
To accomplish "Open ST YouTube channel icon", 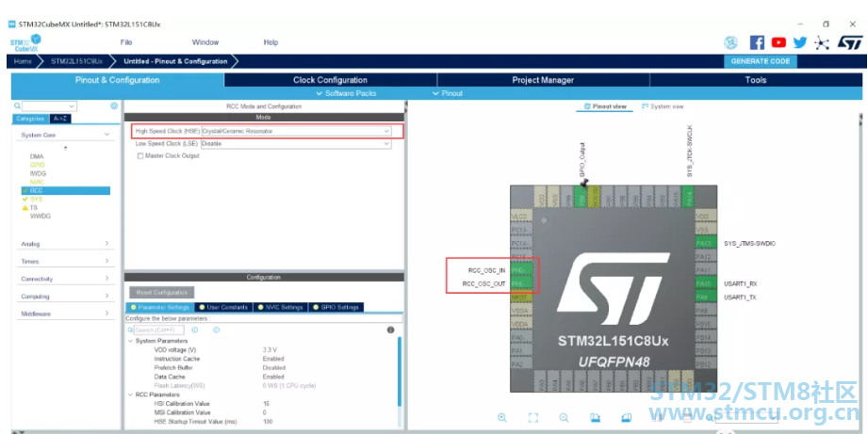I will coord(778,42).
